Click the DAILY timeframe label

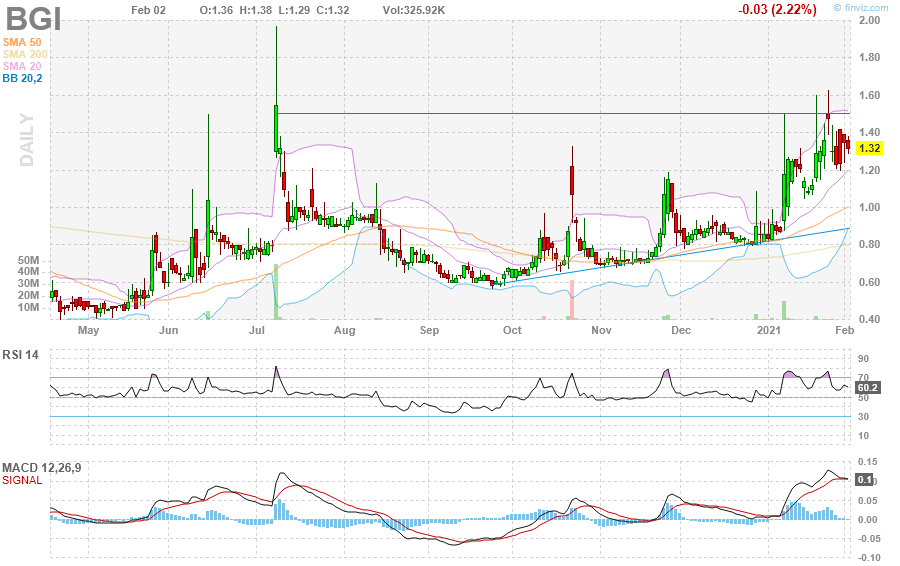[27, 140]
